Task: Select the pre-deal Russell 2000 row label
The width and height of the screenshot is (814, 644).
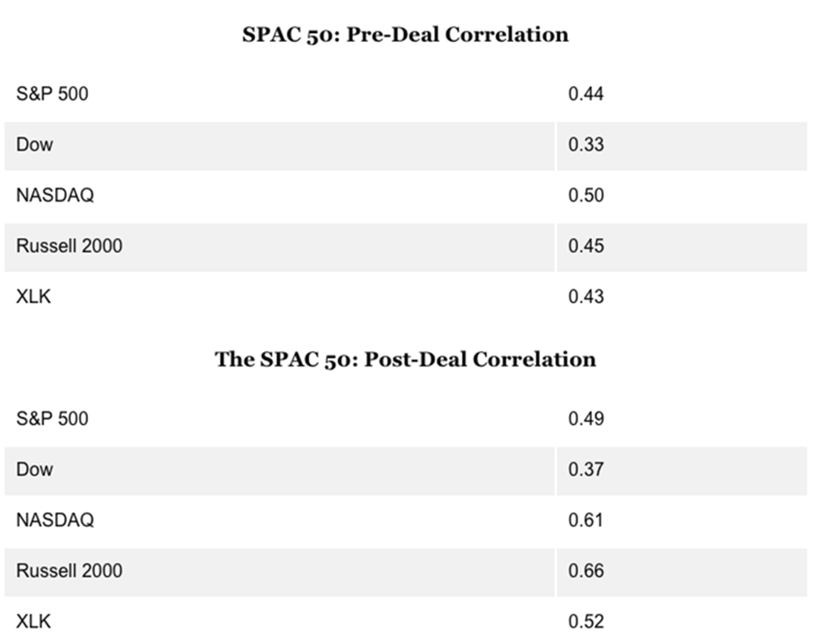Action: click(69, 246)
